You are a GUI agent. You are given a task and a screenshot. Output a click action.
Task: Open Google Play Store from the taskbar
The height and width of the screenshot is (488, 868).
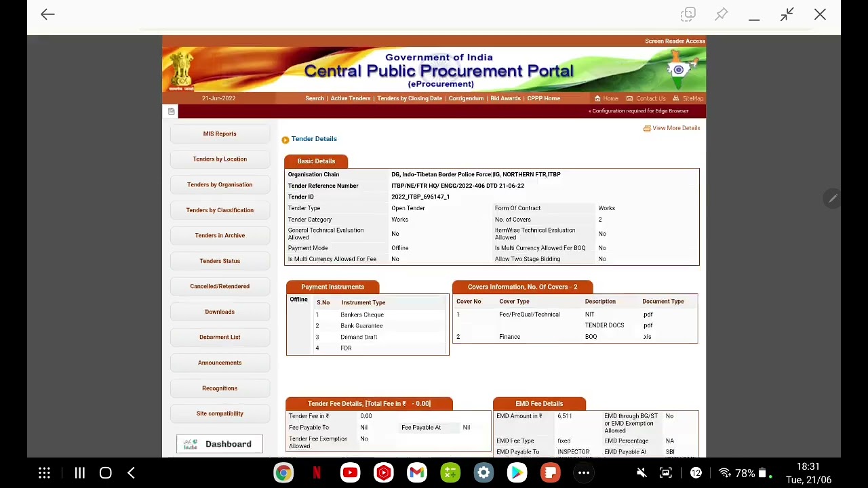coord(517,473)
